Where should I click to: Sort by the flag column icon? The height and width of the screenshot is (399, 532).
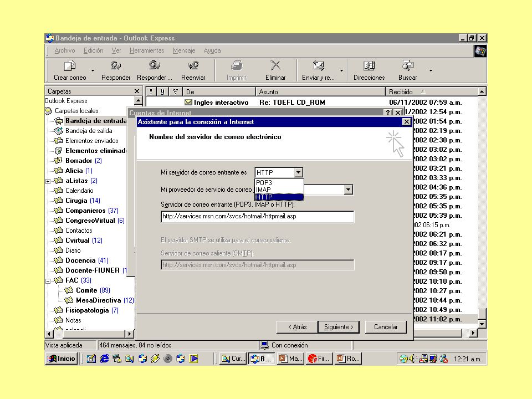(175, 91)
